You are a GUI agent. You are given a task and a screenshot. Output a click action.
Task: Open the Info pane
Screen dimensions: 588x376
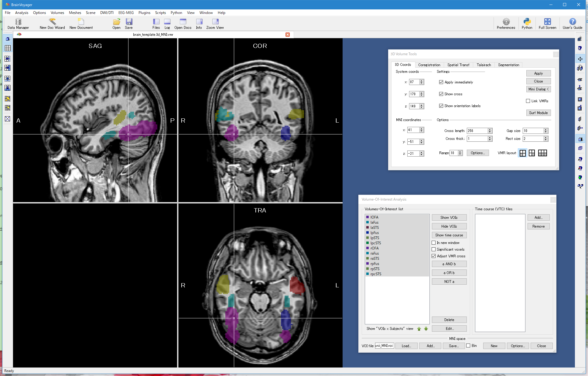pos(199,23)
